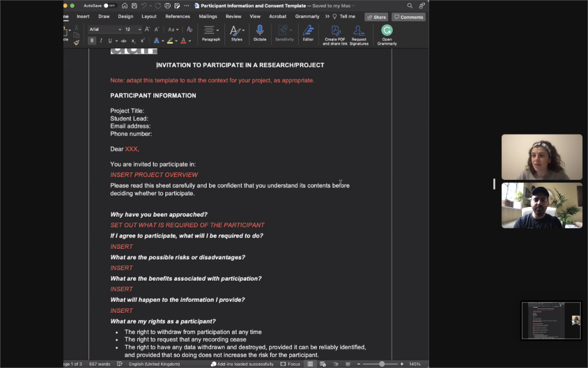
Task: Open the Comments button
Action: pos(408,17)
